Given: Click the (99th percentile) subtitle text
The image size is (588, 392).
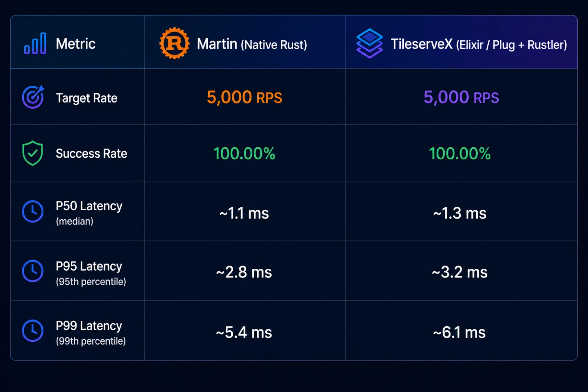Looking at the screenshot, I should 91,341.
